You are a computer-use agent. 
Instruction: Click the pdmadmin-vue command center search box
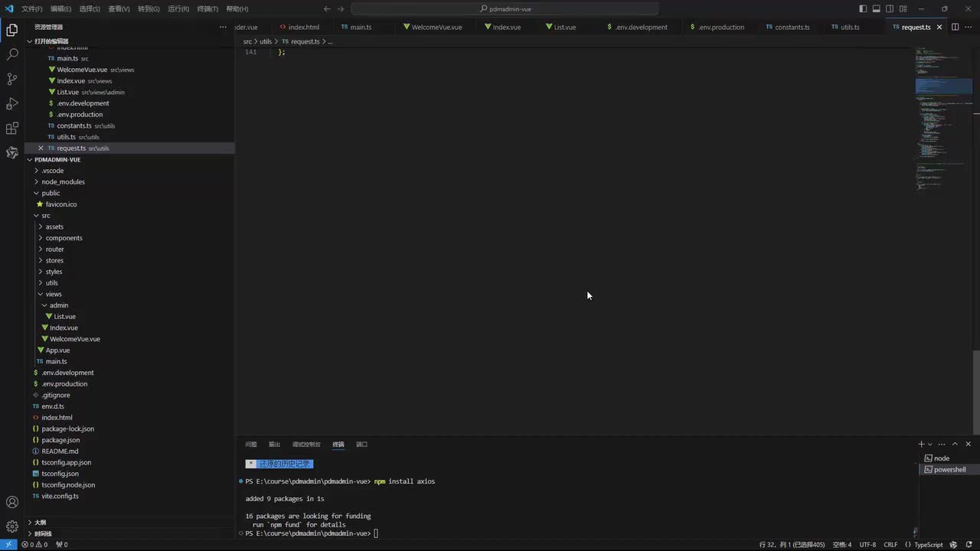coord(505,9)
